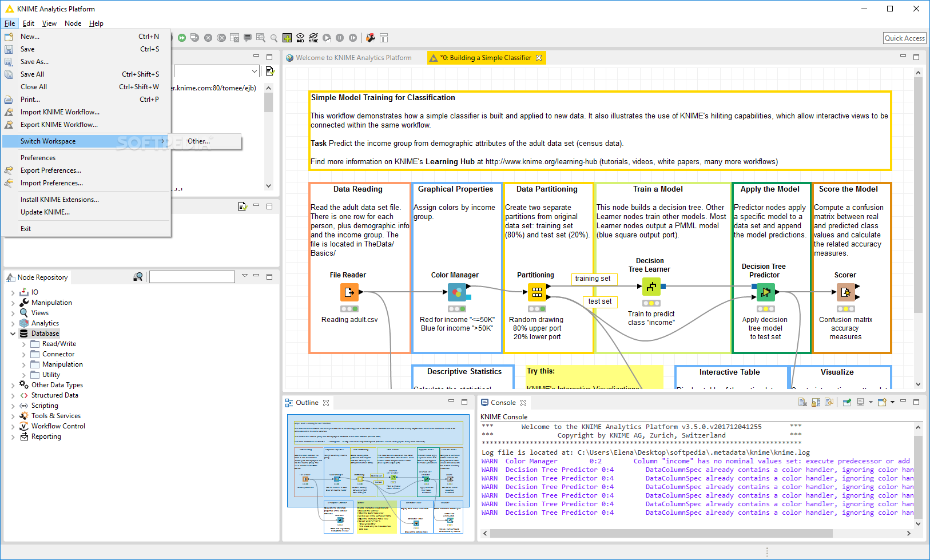Click document checkmark icon beside server combo box
The height and width of the screenshot is (560, 930).
click(270, 71)
